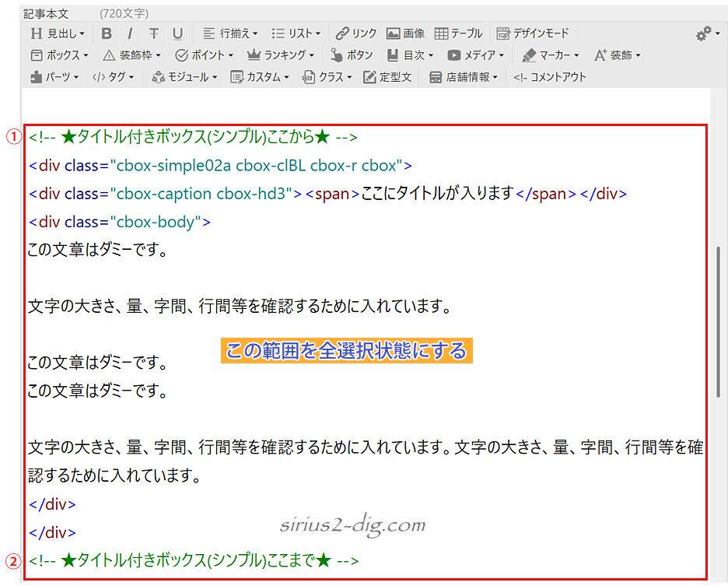This screenshot has height=586, width=728.
Task: Insert comment-out tags with コメントアウト
Action: coord(550,77)
